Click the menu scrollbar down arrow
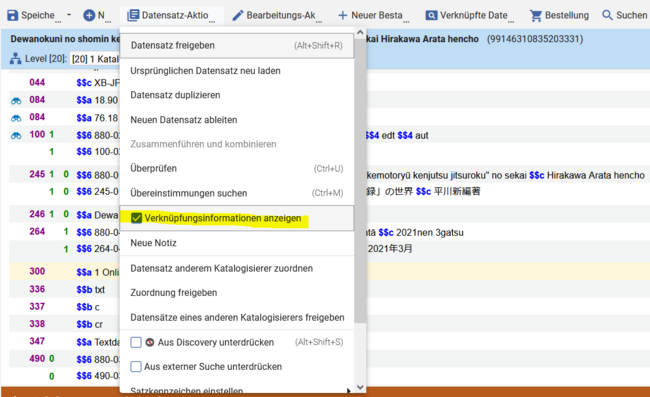This screenshot has height=397, width=650. (x=360, y=387)
